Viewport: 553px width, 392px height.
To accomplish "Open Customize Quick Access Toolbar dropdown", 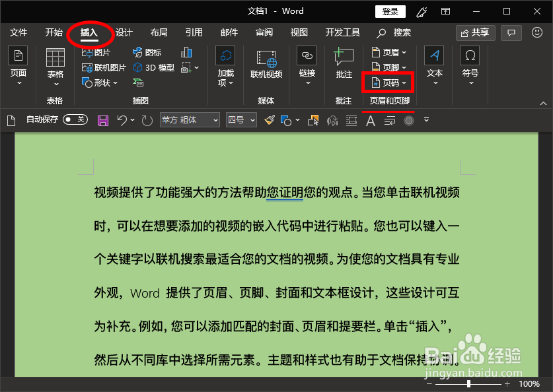I will point(426,119).
